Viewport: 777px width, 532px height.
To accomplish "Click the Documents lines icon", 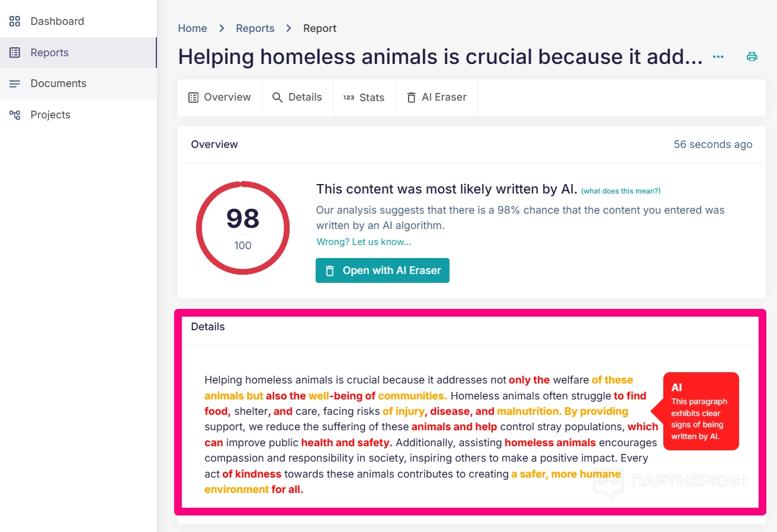I will click(15, 83).
